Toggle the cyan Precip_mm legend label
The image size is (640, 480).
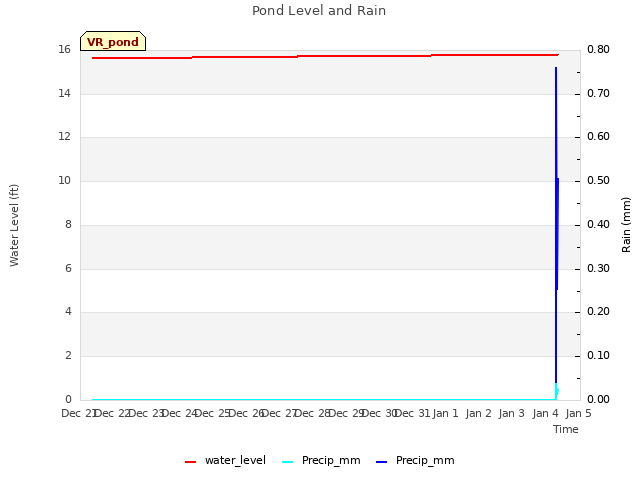pyautogui.click(x=331, y=460)
